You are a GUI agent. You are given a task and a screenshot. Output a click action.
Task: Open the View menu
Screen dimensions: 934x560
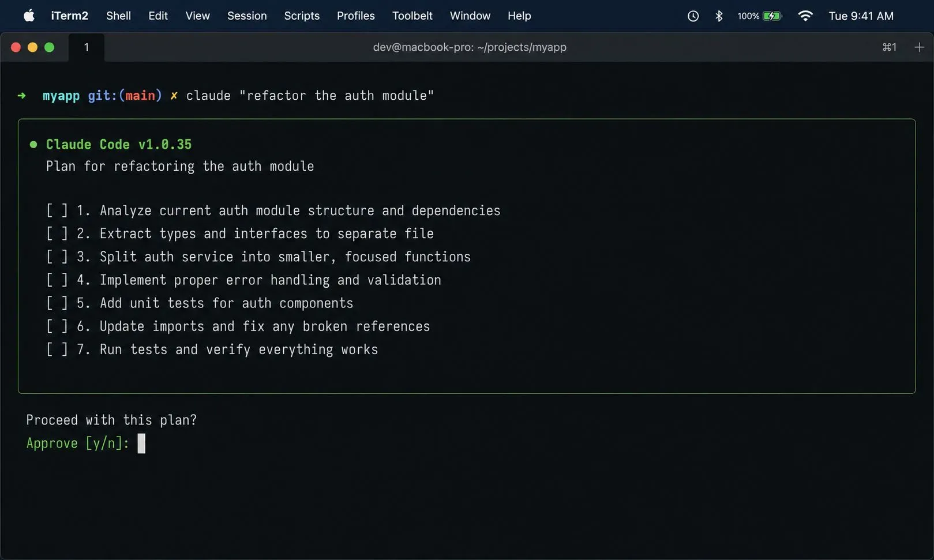[x=197, y=16]
